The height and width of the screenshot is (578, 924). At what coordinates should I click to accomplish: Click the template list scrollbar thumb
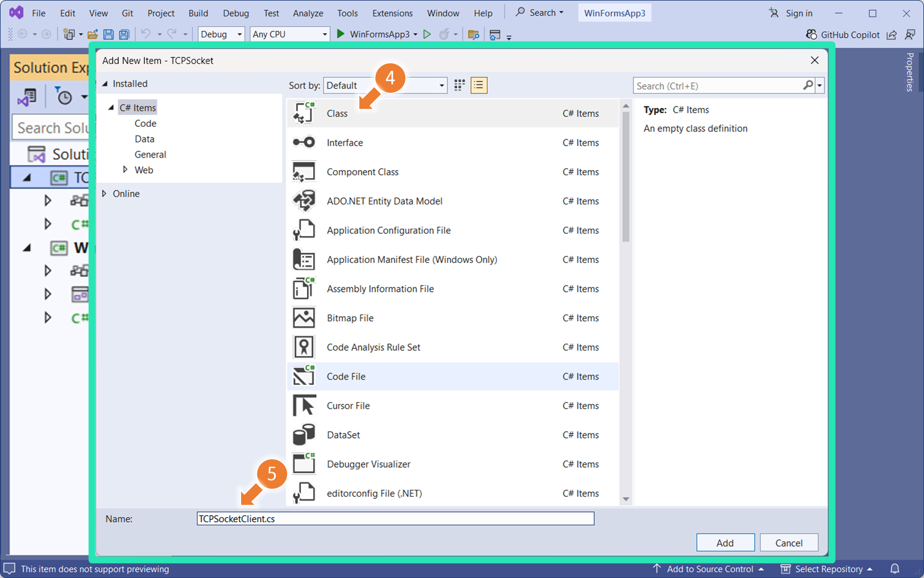[626, 176]
